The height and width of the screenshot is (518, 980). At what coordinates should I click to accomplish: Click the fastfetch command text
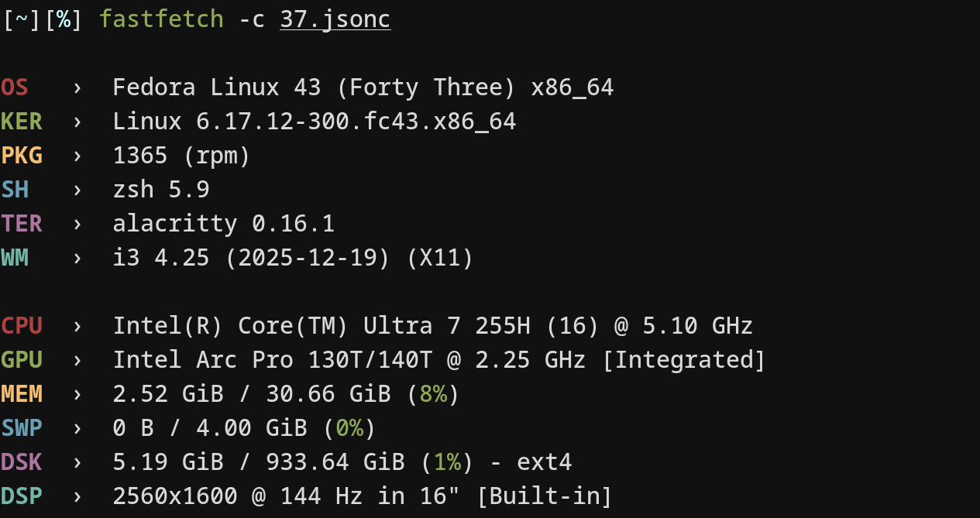161,19
